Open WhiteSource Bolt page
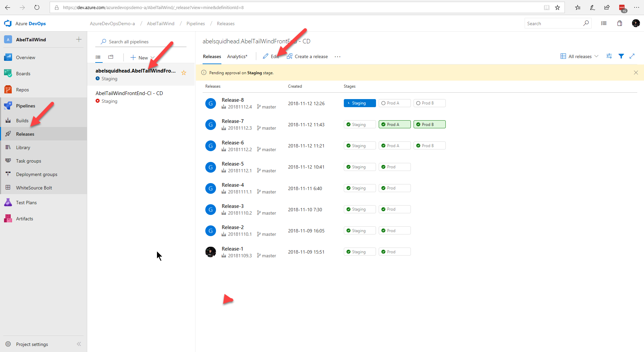The image size is (644, 352). [34, 188]
